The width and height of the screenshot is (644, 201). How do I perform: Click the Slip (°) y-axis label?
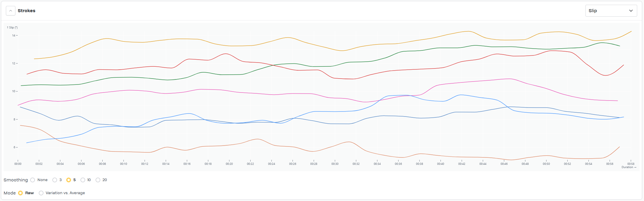click(12, 28)
